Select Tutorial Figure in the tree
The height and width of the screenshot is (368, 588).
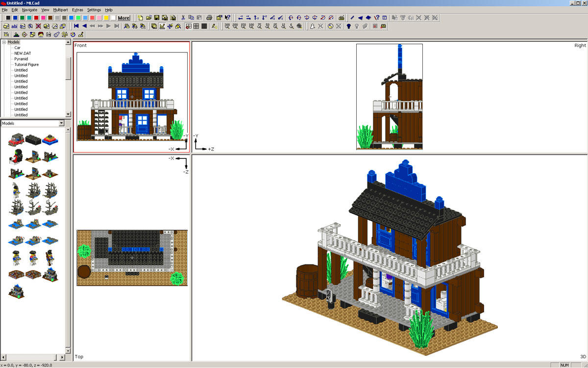[x=26, y=64]
